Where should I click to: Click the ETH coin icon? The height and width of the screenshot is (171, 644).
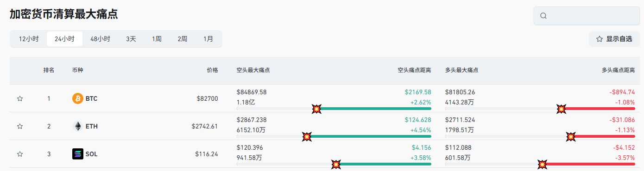[78, 126]
